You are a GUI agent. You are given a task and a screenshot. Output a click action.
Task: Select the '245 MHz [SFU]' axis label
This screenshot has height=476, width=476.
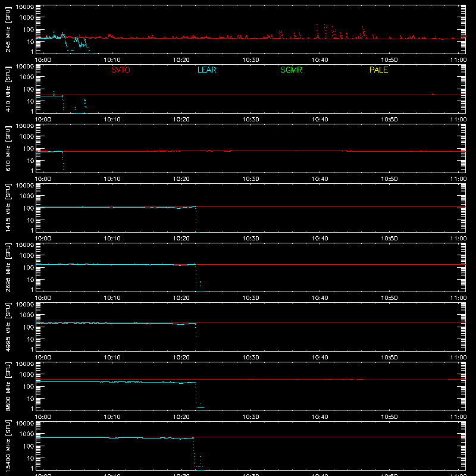point(8,29)
